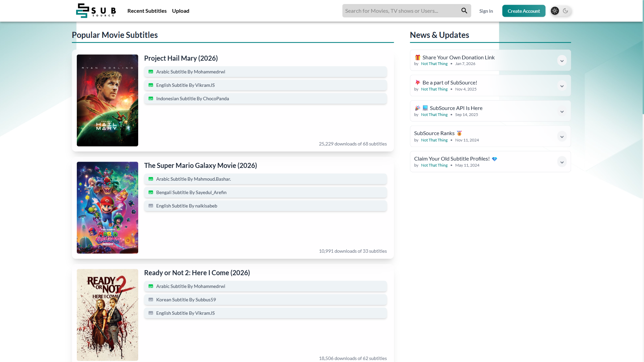The height and width of the screenshot is (362, 644).
Task: Switch to dark theme moon icon
Action: (x=566, y=11)
